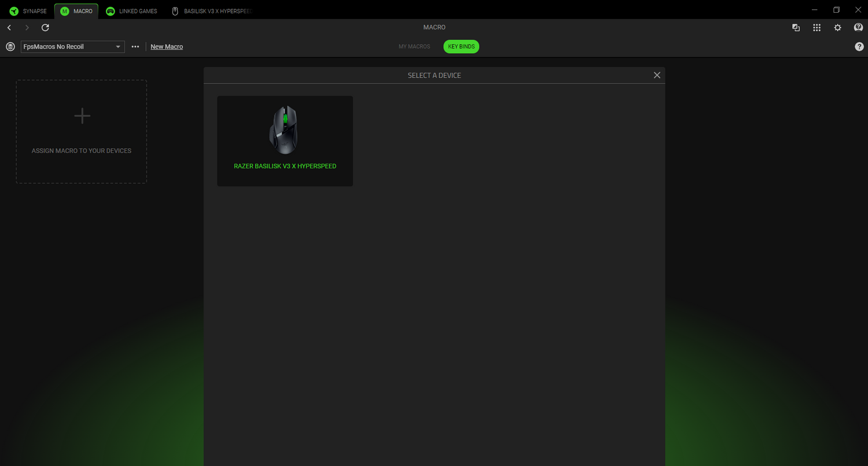Refresh the Macro page

click(x=45, y=28)
